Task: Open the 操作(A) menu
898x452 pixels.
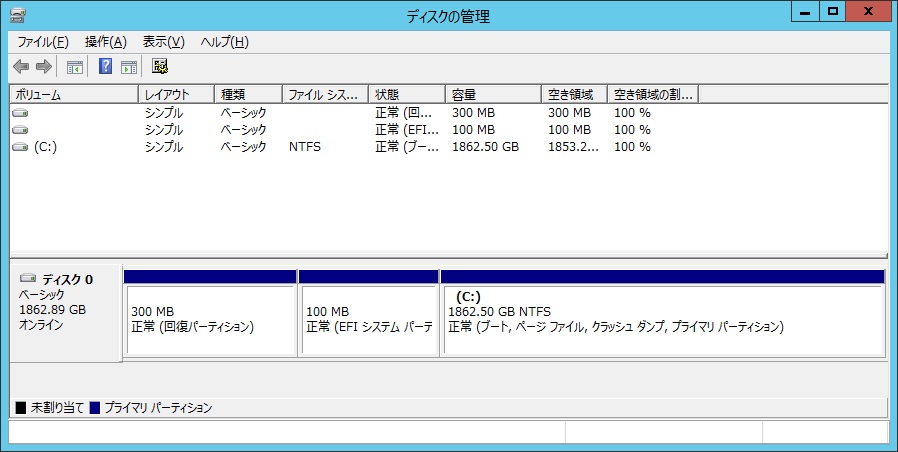Action: pos(106,42)
